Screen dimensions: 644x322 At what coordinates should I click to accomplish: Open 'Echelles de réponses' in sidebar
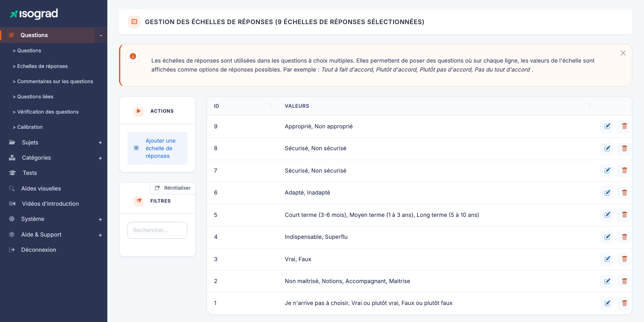(x=40, y=66)
